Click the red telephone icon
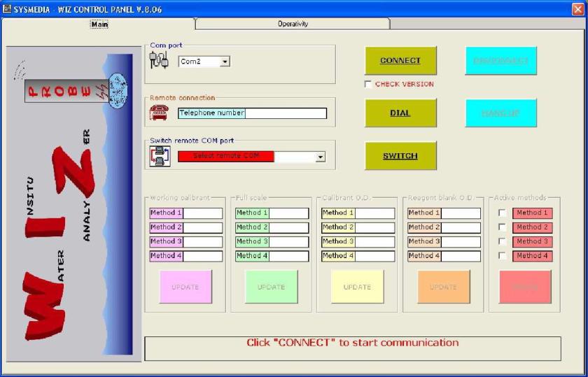588x377 pixels. [159, 113]
